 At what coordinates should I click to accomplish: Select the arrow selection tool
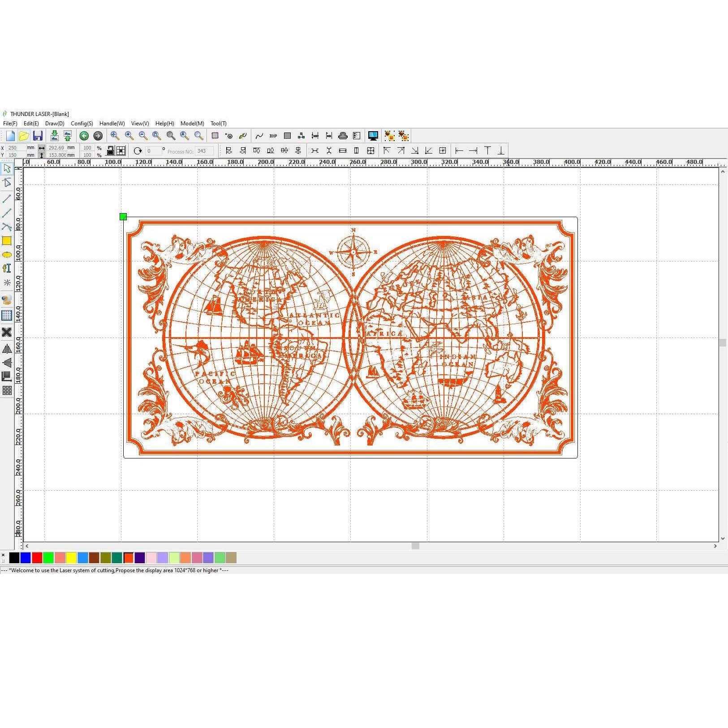(7, 169)
